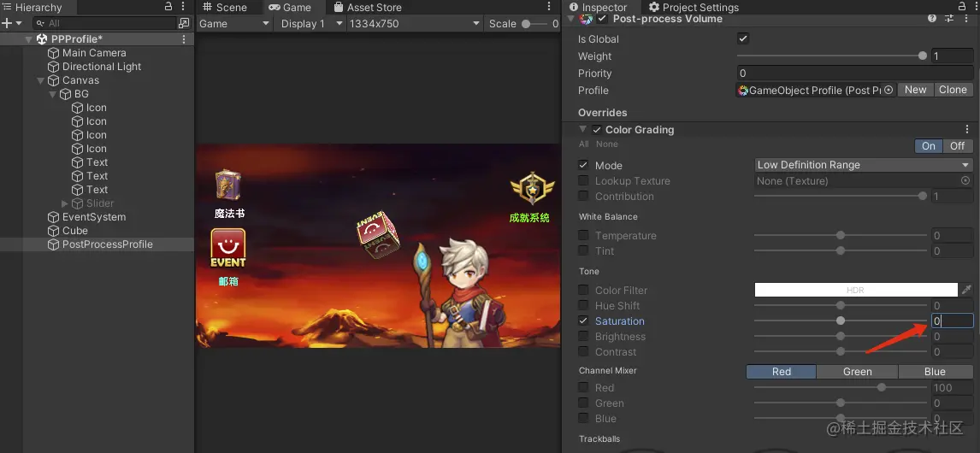Open the Color Grading three-dot options menu
Image resolution: width=980 pixels, height=453 pixels.
click(967, 129)
